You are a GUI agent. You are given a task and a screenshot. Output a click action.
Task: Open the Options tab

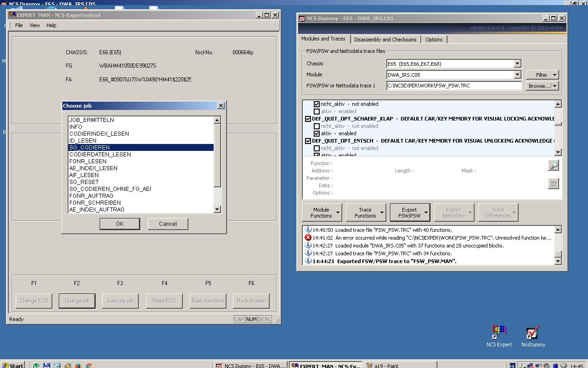click(x=434, y=40)
